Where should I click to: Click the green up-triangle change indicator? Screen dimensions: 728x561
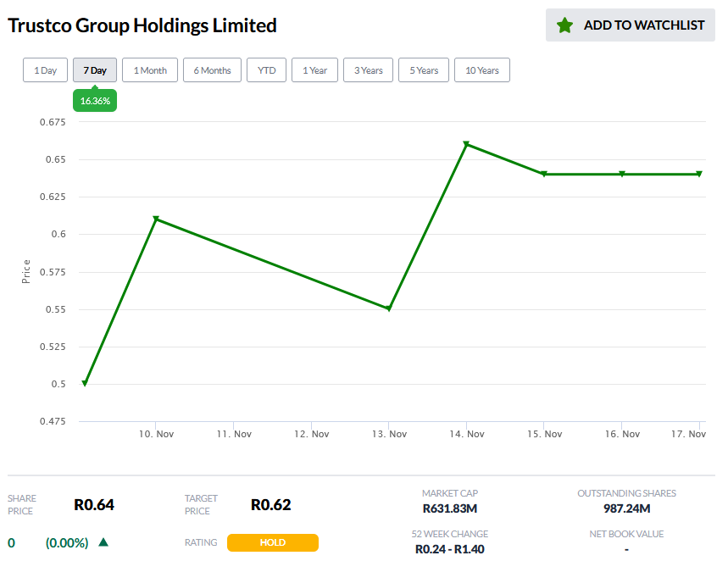point(103,542)
